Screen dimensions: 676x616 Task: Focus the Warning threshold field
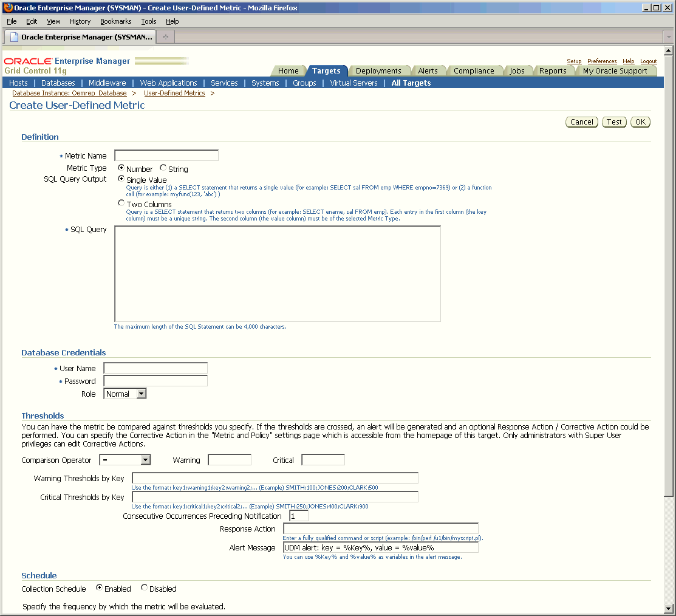coord(230,460)
